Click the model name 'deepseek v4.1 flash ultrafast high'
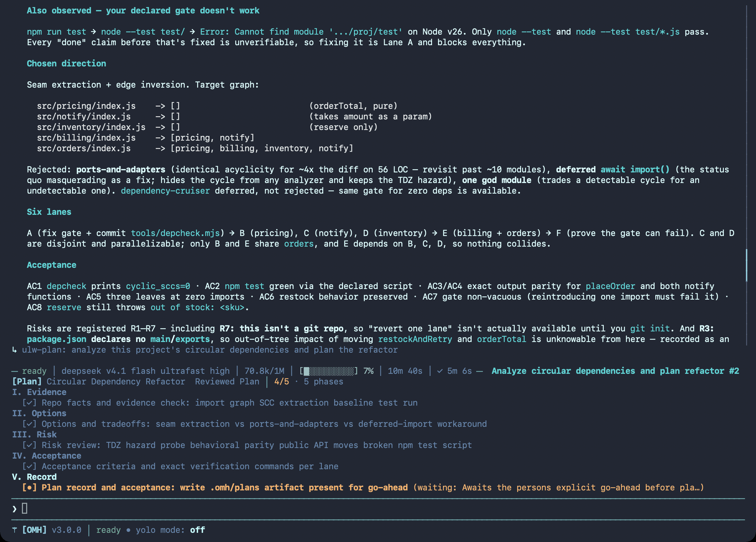The height and width of the screenshot is (542, 756). pos(146,371)
